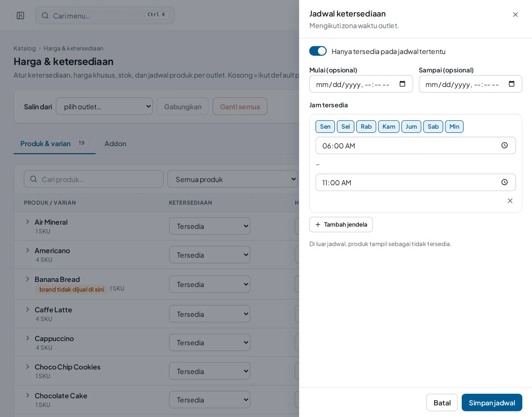Toggle Rab day chip
Screen dimensions: 532x417
click(366, 127)
